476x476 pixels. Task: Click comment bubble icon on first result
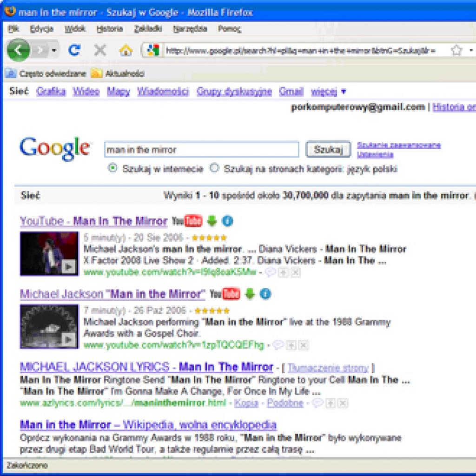[x=270, y=272]
